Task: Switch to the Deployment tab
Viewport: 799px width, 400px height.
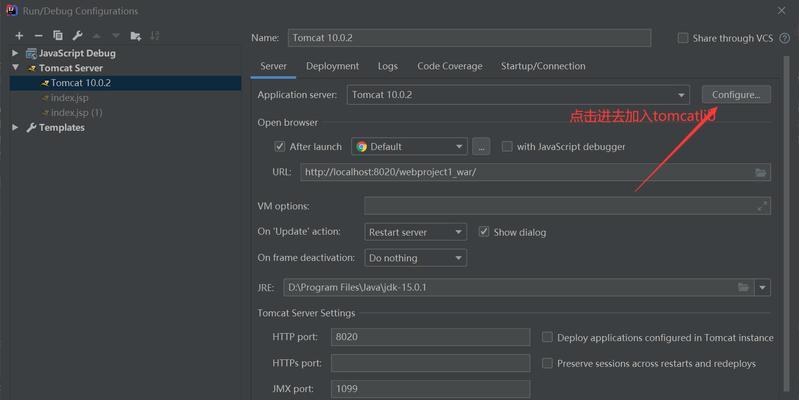Action: [332, 66]
